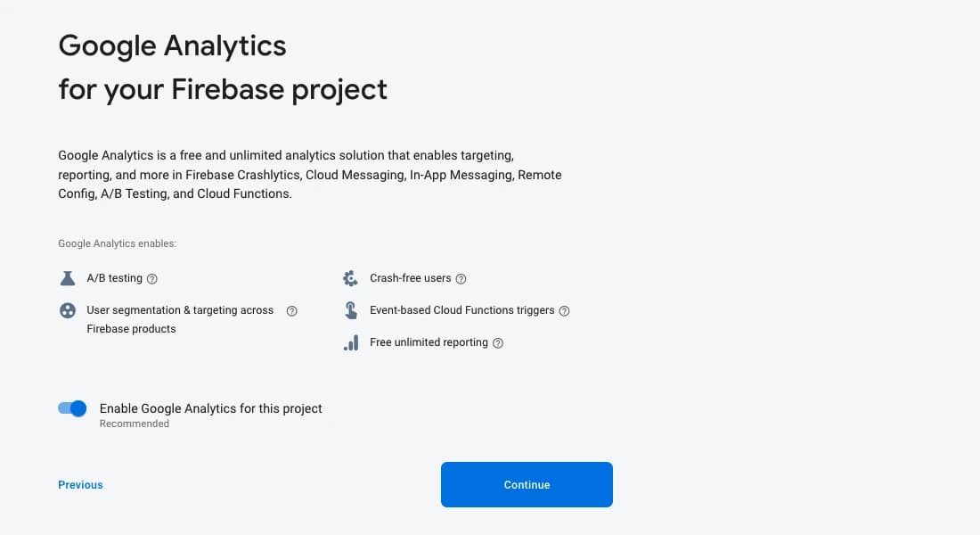Open help for Event-based Cloud Functions triggers
The image size is (980, 535).
tap(564, 311)
